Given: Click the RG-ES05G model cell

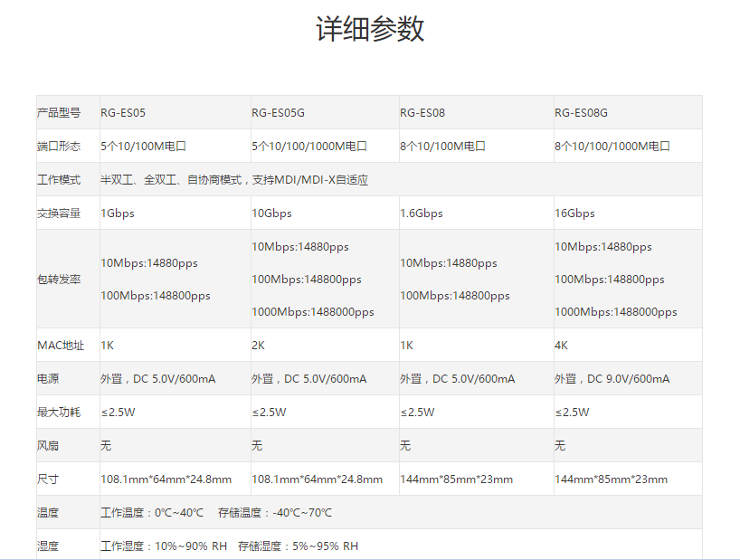Looking at the screenshot, I should tap(278, 113).
